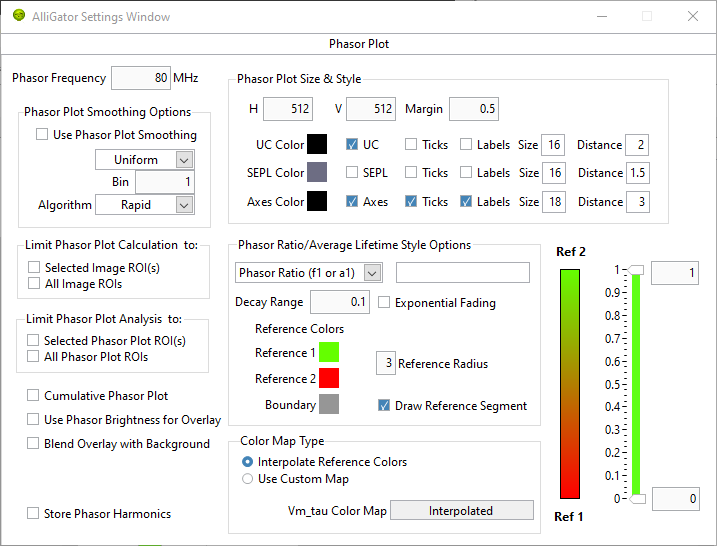Select Interpolate Reference Colors radio button

coord(247,462)
